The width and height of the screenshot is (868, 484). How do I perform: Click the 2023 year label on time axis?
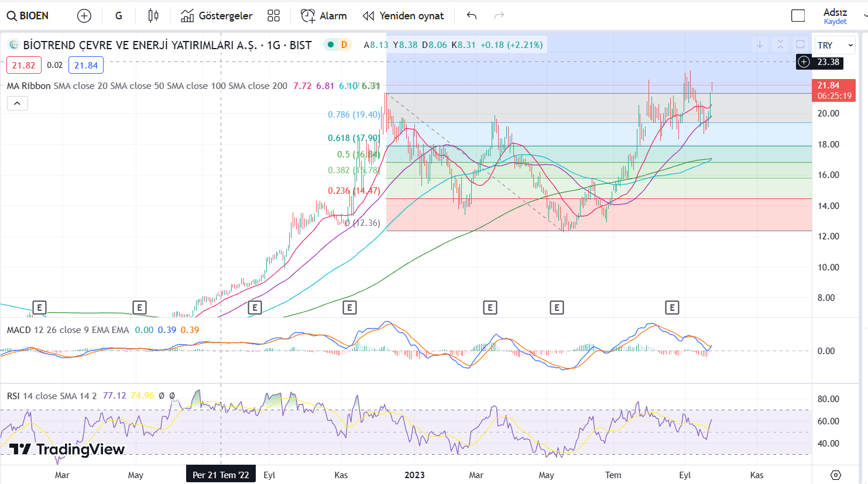click(415, 475)
